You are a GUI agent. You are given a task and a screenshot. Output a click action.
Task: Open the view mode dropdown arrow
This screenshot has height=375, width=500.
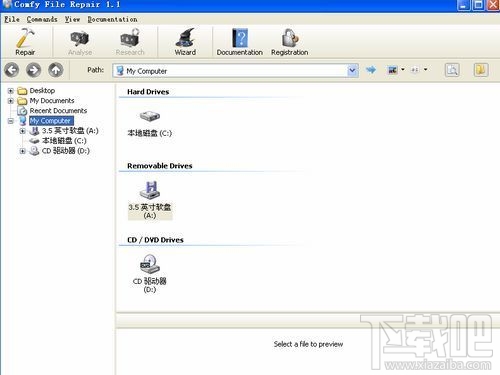coord(403,69)
